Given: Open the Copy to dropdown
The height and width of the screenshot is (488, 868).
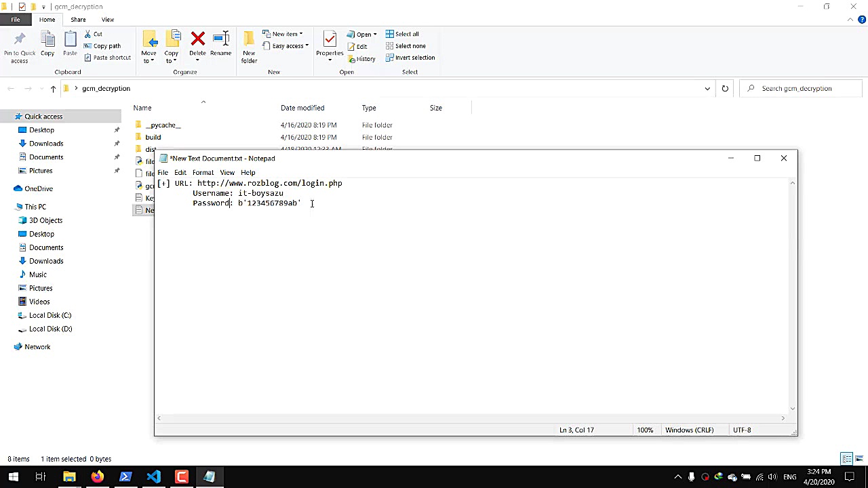Looking at the screenshot, I should click(171, 47).
